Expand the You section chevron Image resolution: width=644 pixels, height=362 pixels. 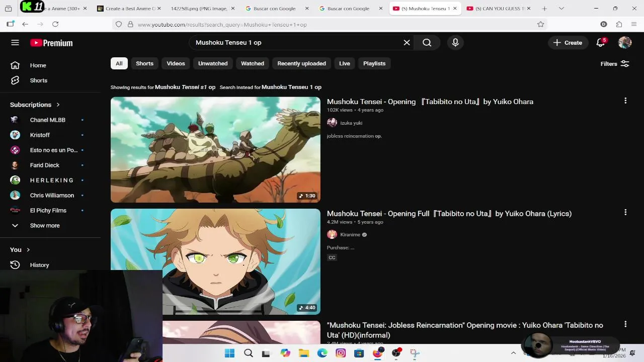(x=28, y=249)
